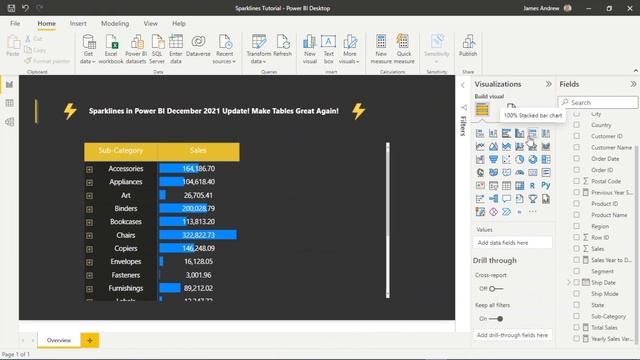
Task: Expand the Chairs row
Action: click(x=89, y=236)
